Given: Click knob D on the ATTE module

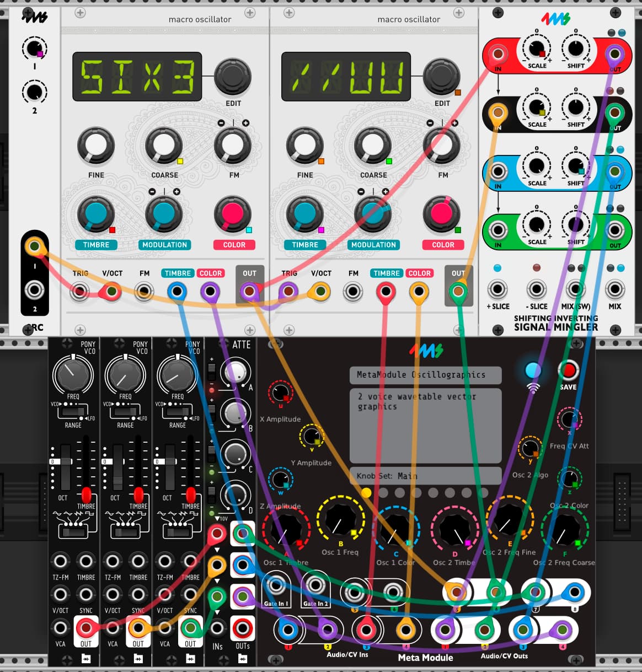Looking at the screenshot, I should tap(235, 495).
